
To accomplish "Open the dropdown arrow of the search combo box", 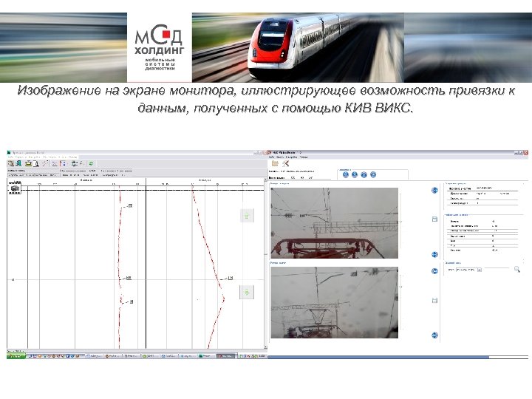I will (x=479, y=270).
